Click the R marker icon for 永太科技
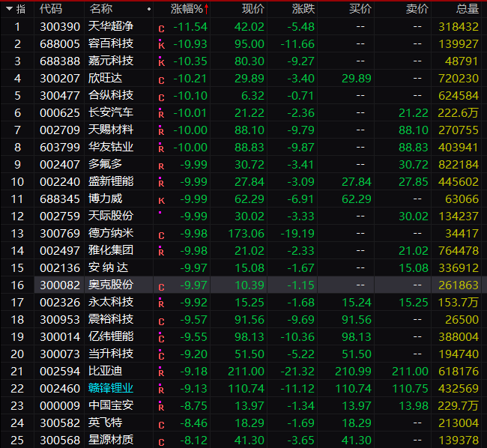This screenshot has width=487, height=448. (161, 303)
